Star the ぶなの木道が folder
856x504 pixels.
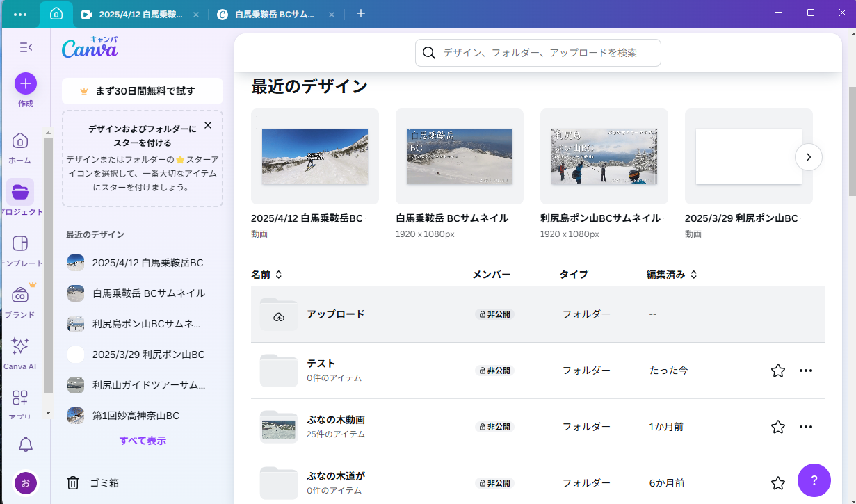click(778, 483)
